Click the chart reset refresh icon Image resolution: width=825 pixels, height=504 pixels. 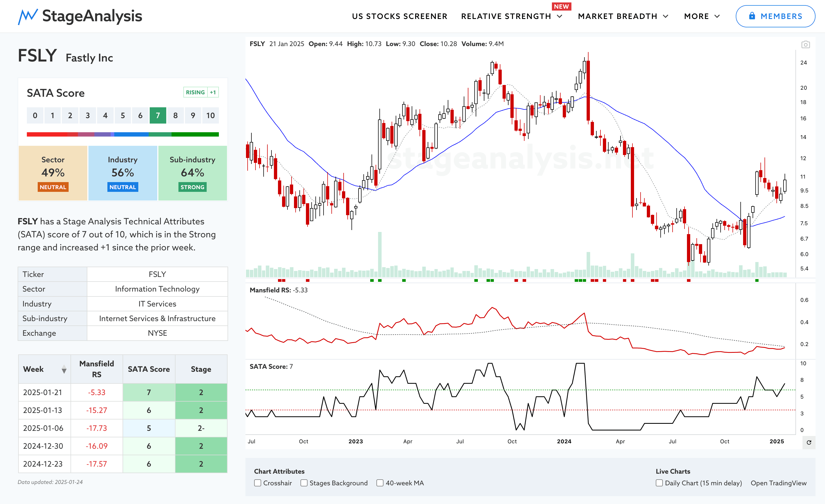(x=809, y=442)
